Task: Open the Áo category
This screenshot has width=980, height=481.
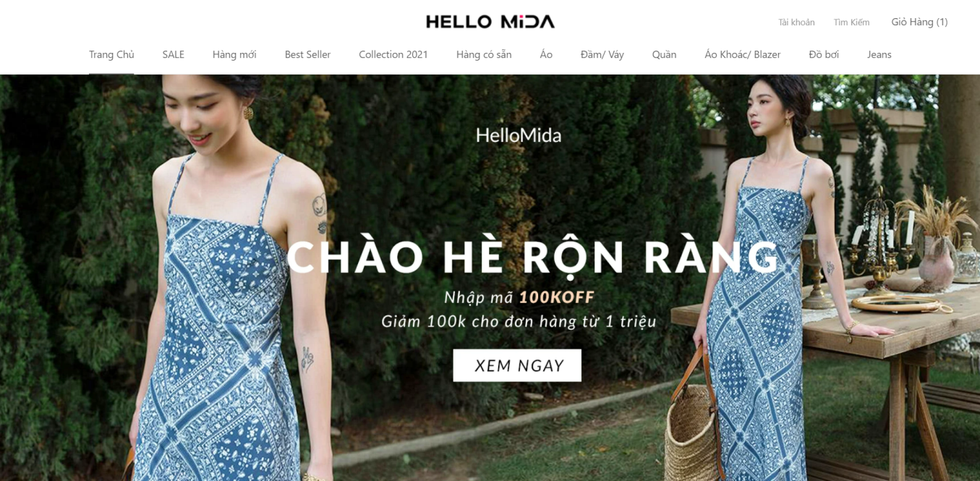Action: [x=546, y=54]
